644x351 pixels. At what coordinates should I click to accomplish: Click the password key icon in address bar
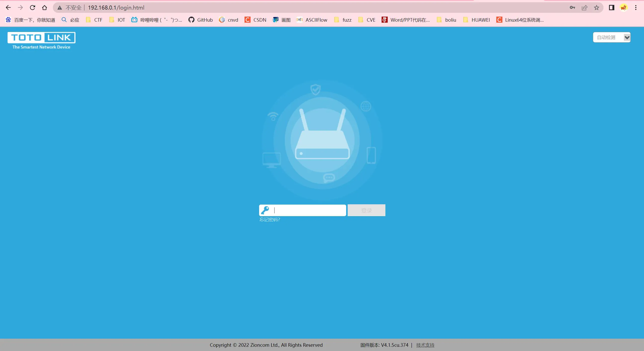572,8
